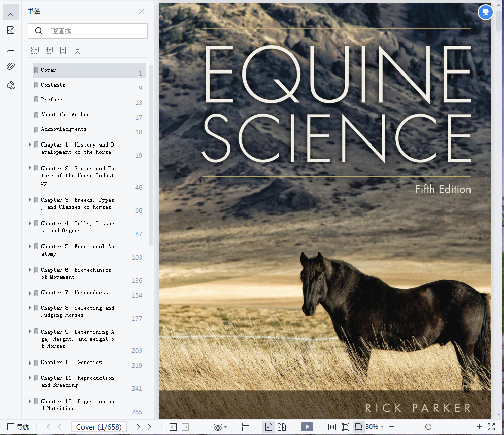
Task: Expand Chapter 1: History and Development
Action: pyautogui.click(x=30, y=144)
